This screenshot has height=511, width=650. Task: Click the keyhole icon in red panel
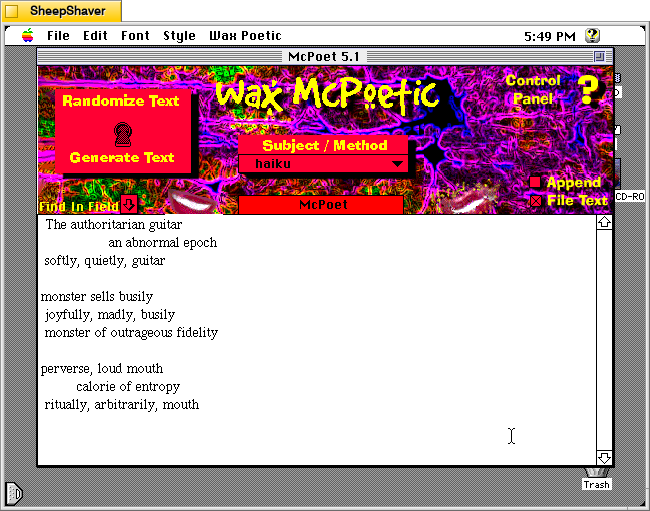click(x=123, y=134)
